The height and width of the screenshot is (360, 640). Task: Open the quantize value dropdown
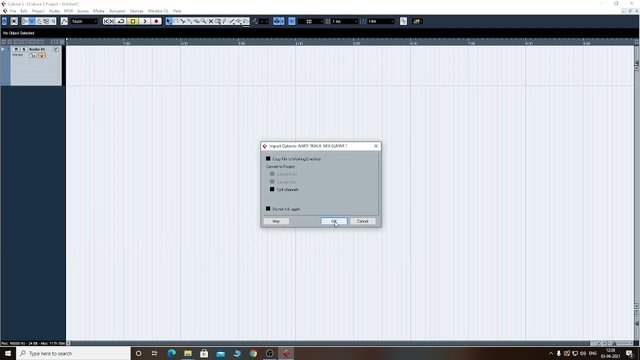click(380, 21)
